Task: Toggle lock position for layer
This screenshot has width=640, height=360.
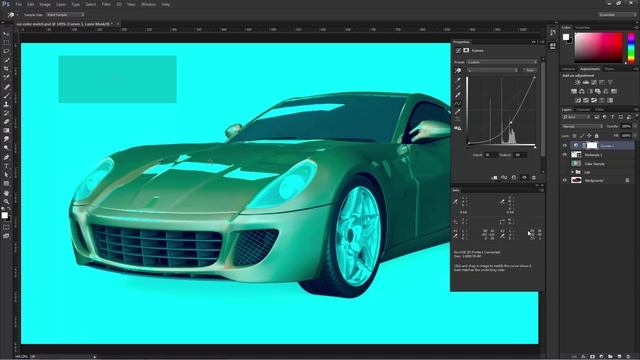Action: click(x=589, y=136)
